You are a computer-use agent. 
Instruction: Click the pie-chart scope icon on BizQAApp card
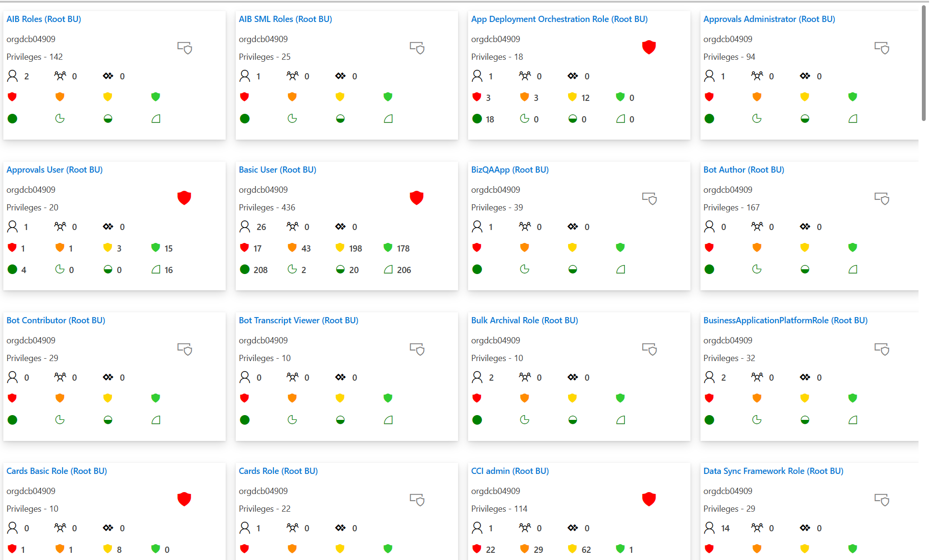(525, 269)
